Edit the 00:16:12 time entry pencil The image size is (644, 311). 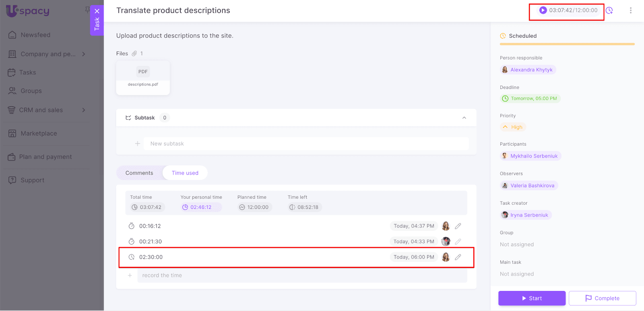[458, 226]
